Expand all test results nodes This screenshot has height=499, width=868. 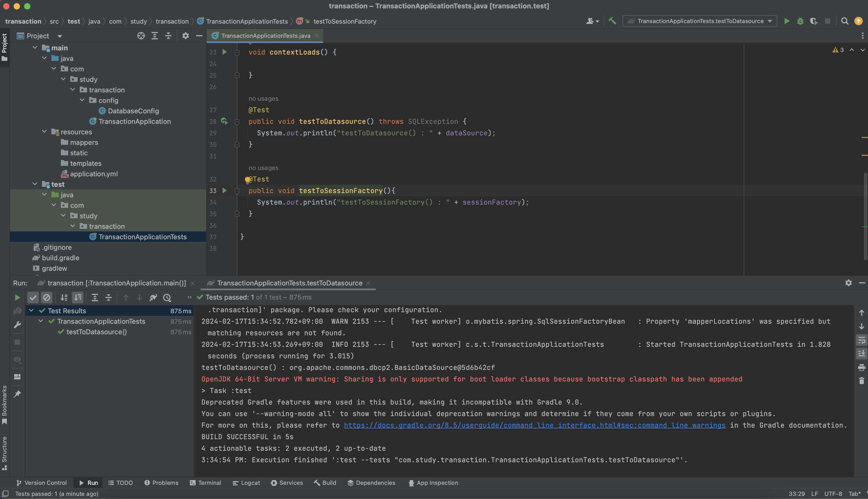pos(95,298)
